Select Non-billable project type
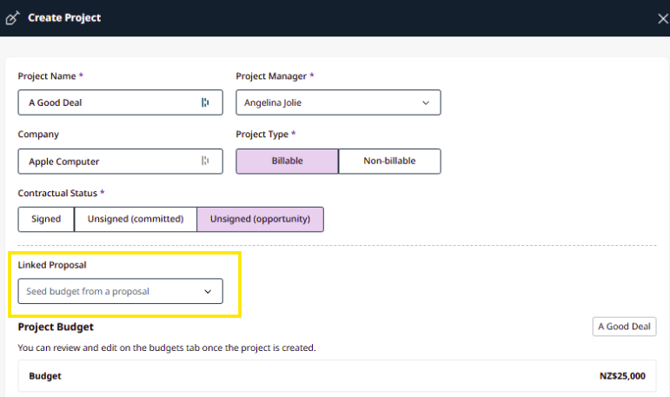The height and width of the screenshot is (397, 670). (390, 161)
